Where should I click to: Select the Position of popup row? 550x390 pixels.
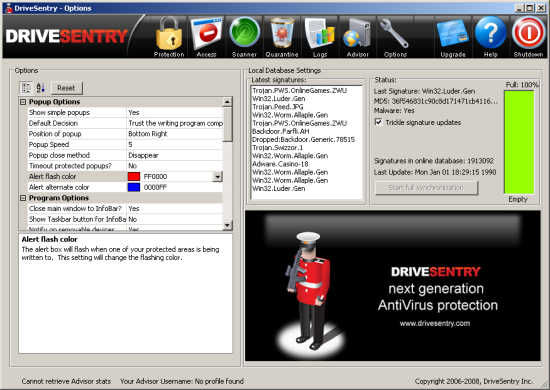125,134
